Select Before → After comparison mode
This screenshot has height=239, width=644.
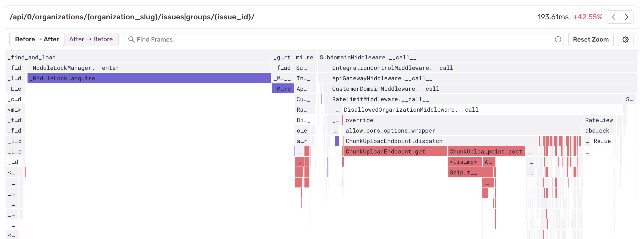37,39
